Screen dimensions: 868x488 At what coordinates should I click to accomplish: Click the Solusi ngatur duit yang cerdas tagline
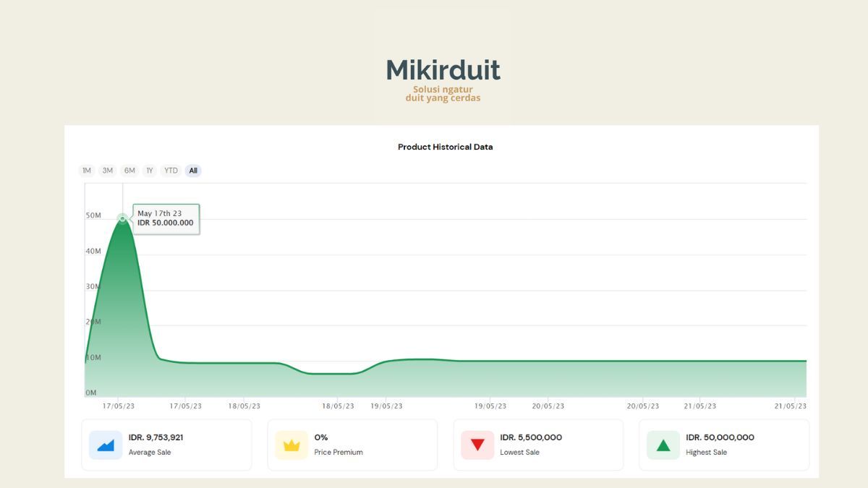click(x=443, y=94)
